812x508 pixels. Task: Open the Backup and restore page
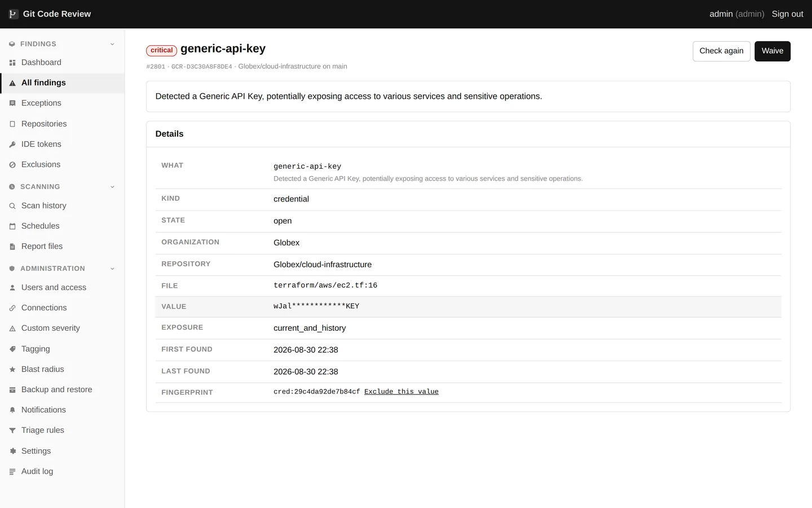(62, 389)
